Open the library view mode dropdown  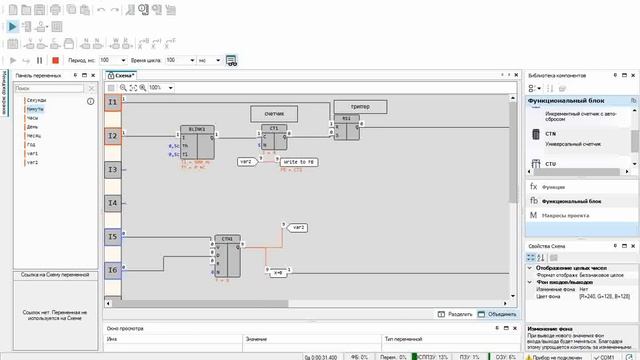(539, 88)
